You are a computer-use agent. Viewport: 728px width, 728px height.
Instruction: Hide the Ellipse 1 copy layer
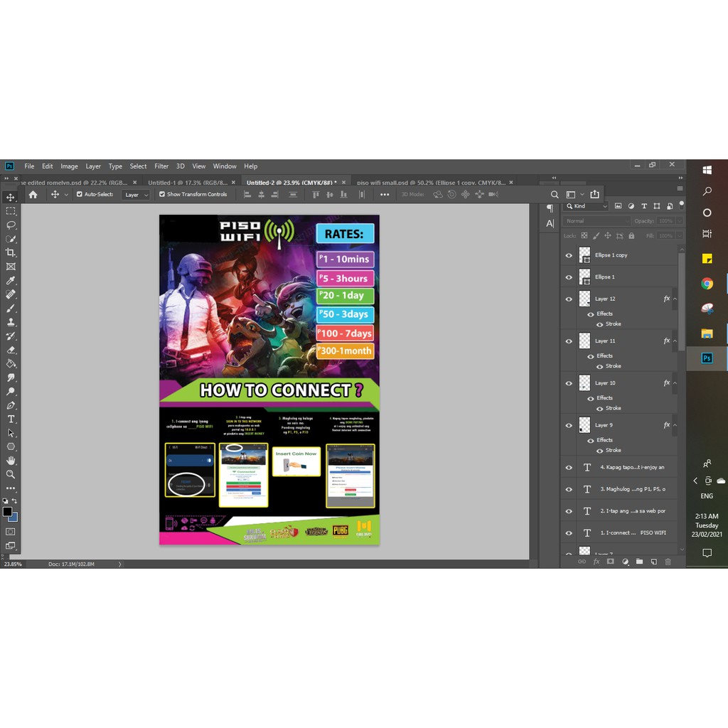tap(568, 255)
